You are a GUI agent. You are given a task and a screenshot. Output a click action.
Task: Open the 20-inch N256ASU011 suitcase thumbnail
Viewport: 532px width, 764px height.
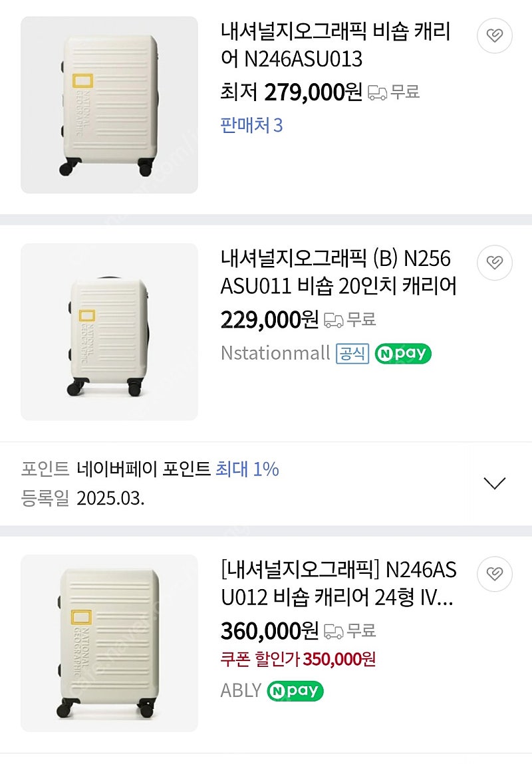[109, 332]
